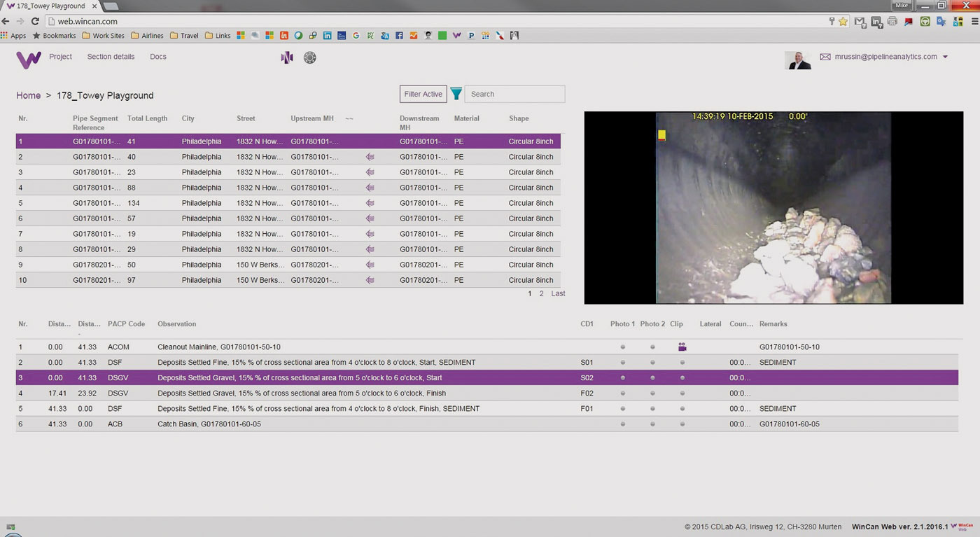Play the video clip icon for ACOM row
Screen dimensions: 980x537
pyautogui.click(x=682, y=347)
